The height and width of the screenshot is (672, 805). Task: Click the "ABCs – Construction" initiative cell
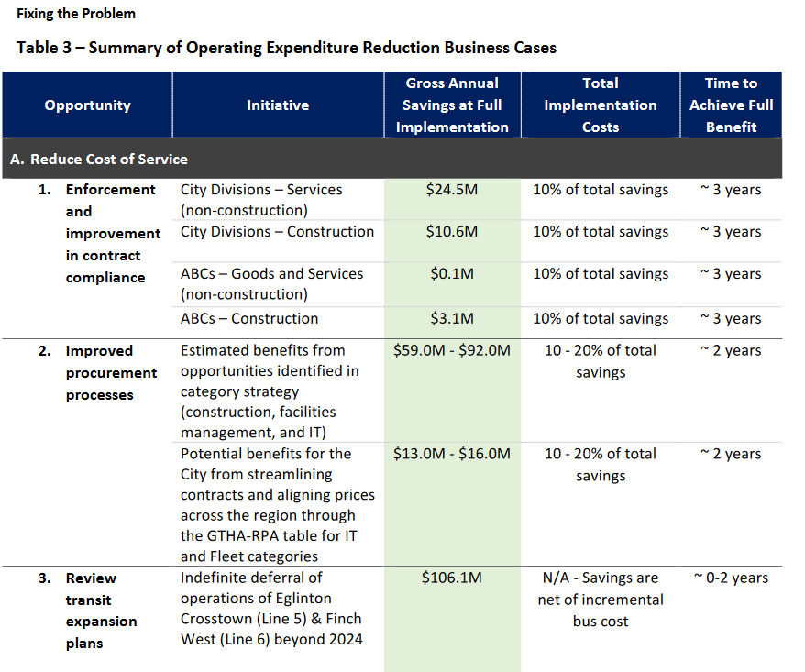[x=249, y=319]
